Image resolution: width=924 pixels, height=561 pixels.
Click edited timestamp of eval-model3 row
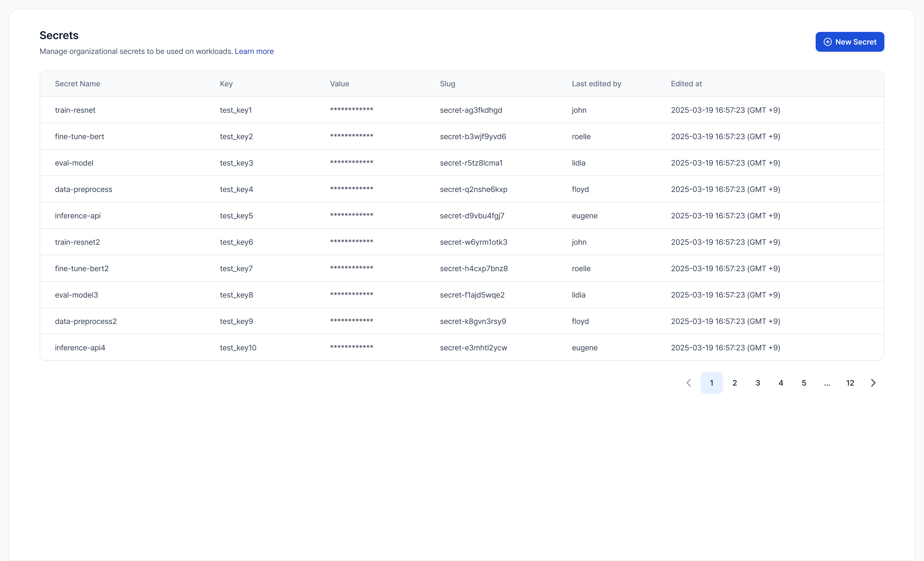pyautogui.click(x=725, y=295)
